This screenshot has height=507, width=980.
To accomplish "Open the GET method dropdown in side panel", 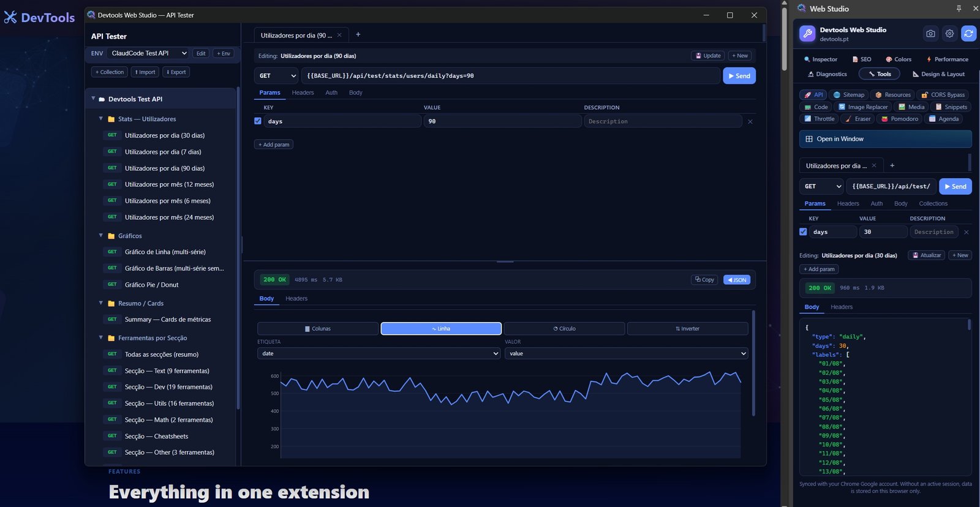I will click(x=821, y=186).
